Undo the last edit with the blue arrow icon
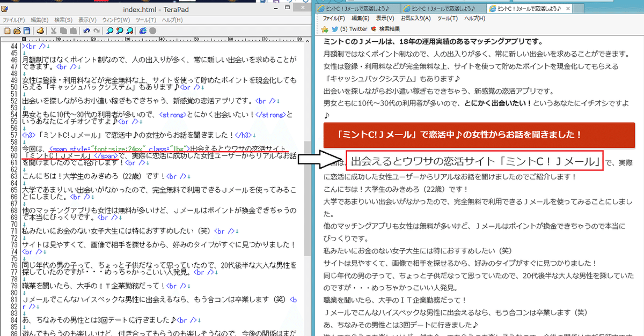This screenshot has height=336, width=644. pos(86,31)
